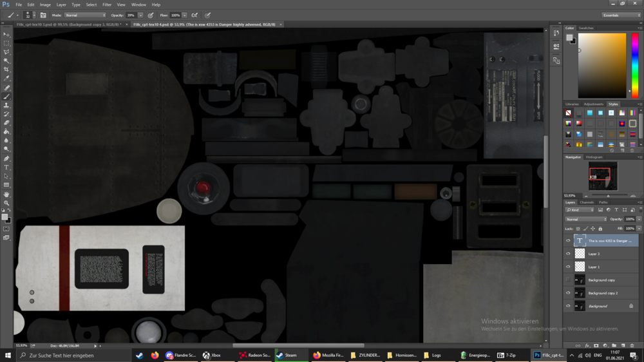
Task: Hide the Background copy 2 layer
Action: (x=569, y=293)
